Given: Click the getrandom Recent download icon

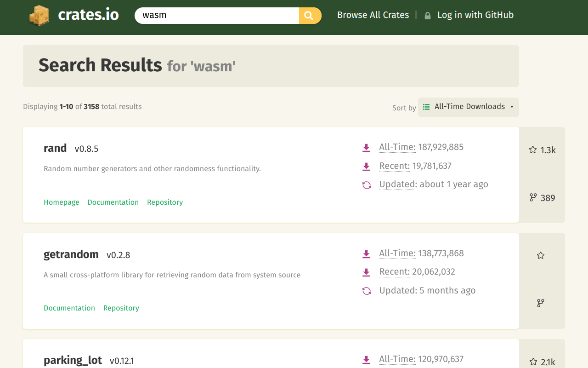Looking at the screenshot, I should tap(366, 272).
